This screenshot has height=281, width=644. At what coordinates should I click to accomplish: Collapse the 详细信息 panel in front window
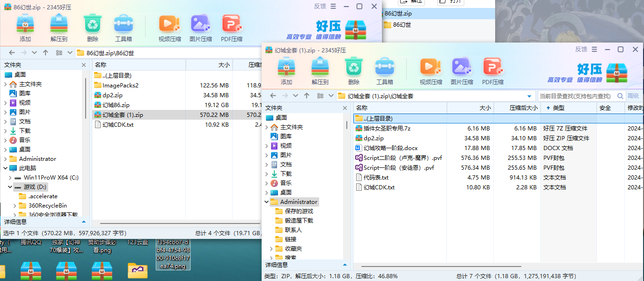tap(345, 265)
